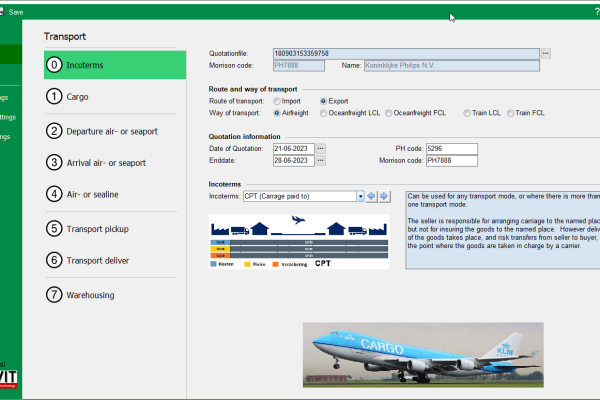Select Export route of transport
Viewport: 600px width, 400px height.
(323, 101)
